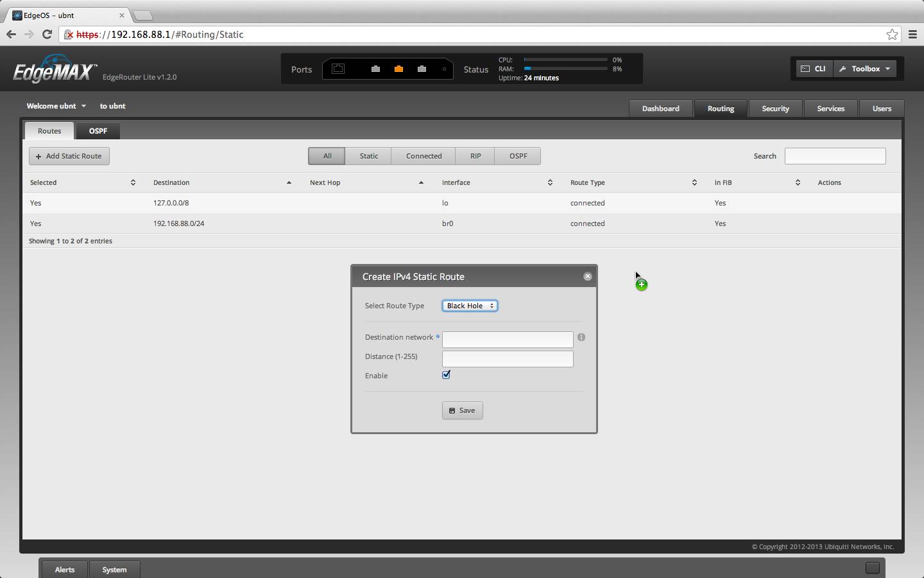Open the CLI terminal button

pos(813,69)
